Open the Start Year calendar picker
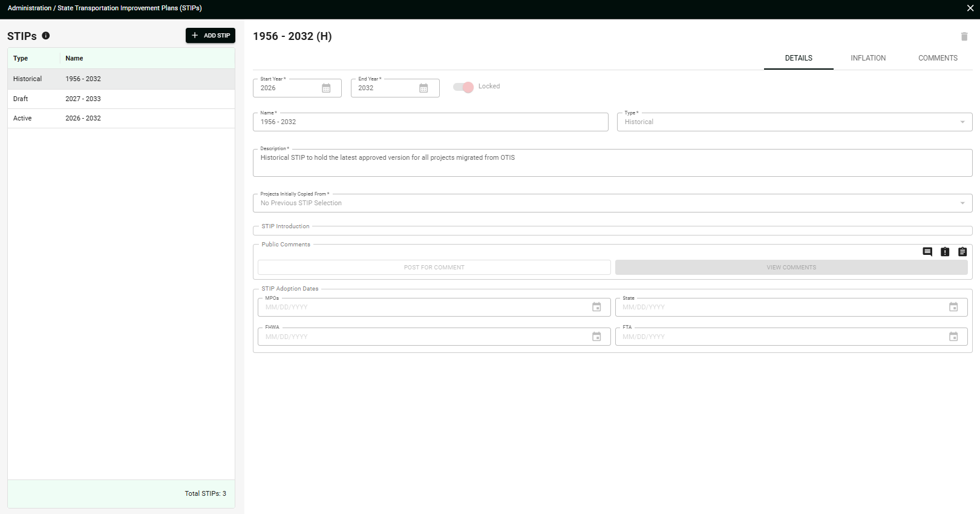Image resolution: width=980 pixels, height=514 pixels. pos(326,88)
